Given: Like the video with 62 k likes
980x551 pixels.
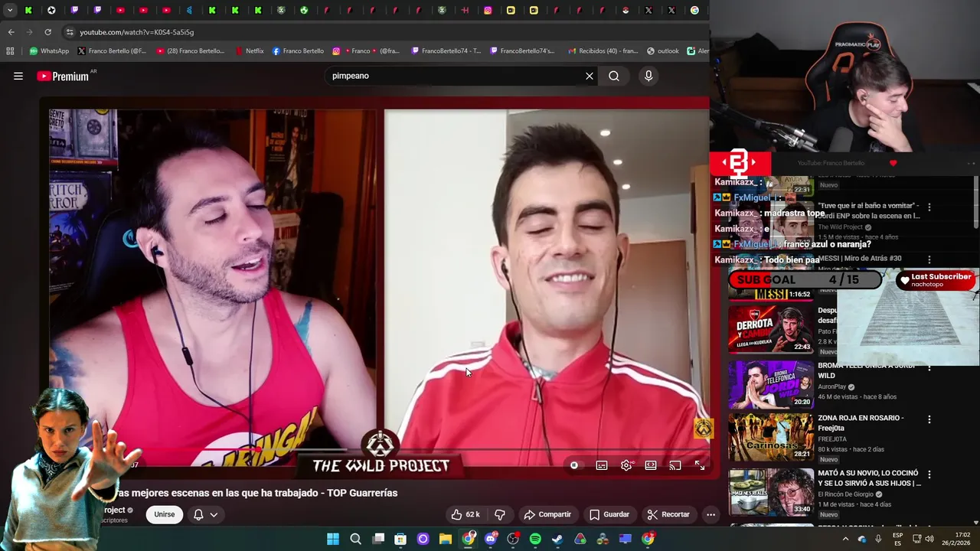Looking at the screenshot, I should click(x=465, y=514).
